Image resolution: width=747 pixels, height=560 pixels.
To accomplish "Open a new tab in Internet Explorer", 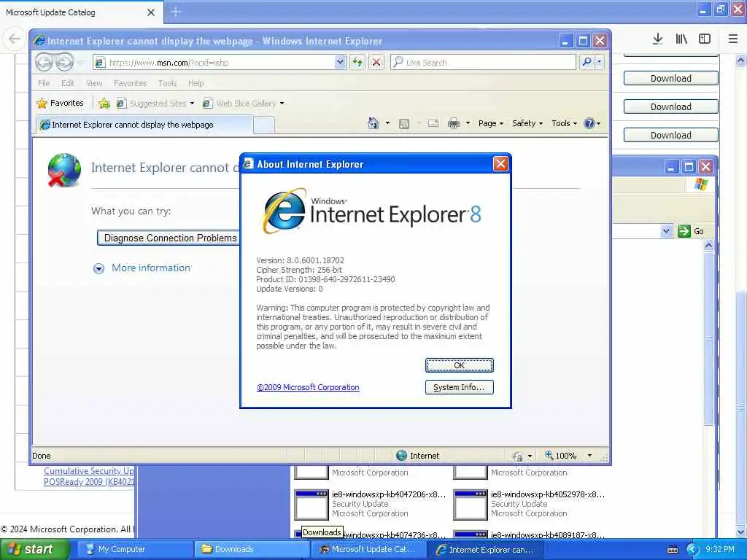I will (264, 125).
